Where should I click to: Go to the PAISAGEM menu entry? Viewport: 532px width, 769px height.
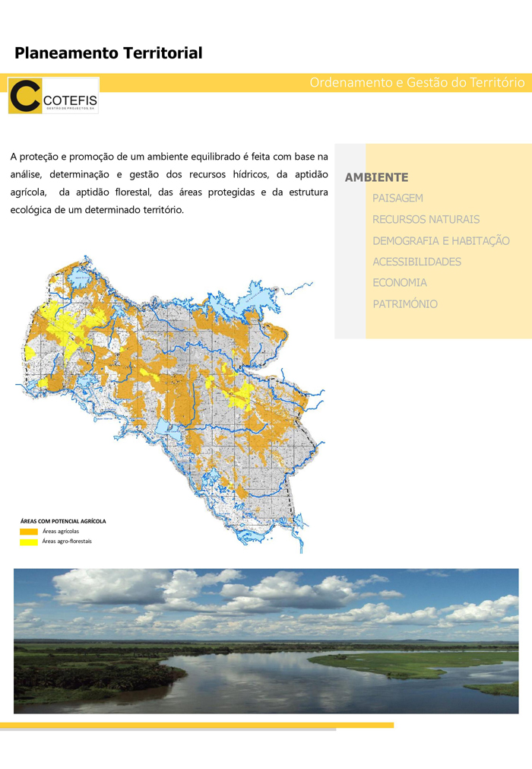point(397,198)
